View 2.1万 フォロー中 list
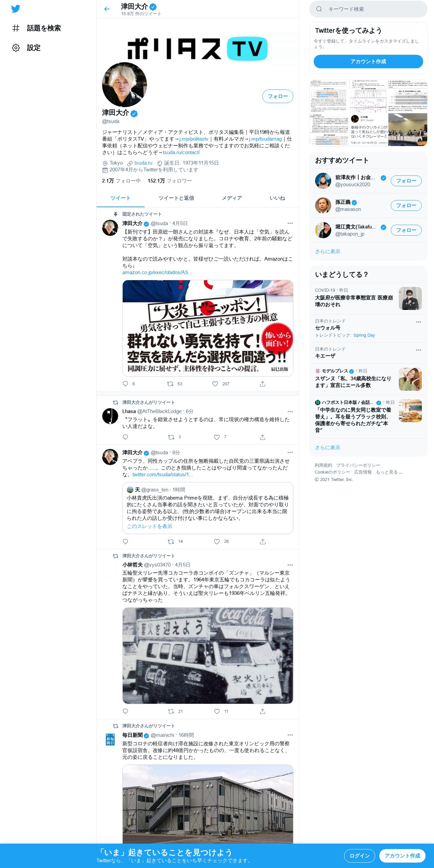 [121, 181]
